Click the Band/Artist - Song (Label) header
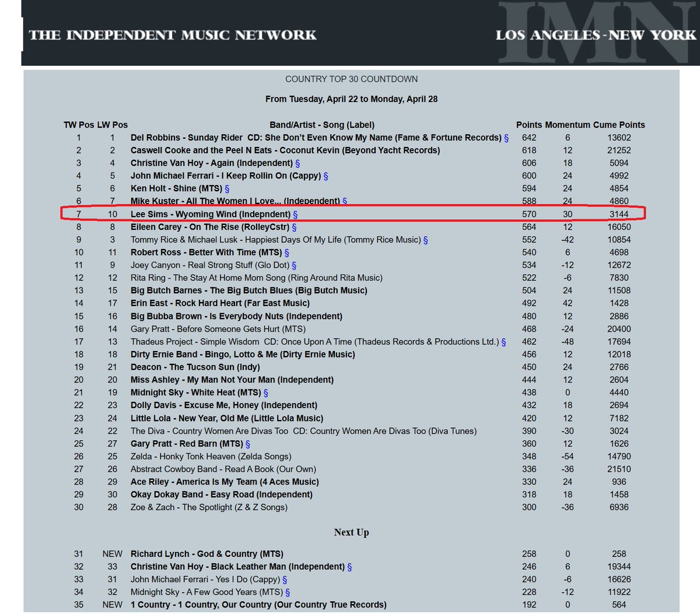This screenshot has width=700, height=614. click(322, 125)
